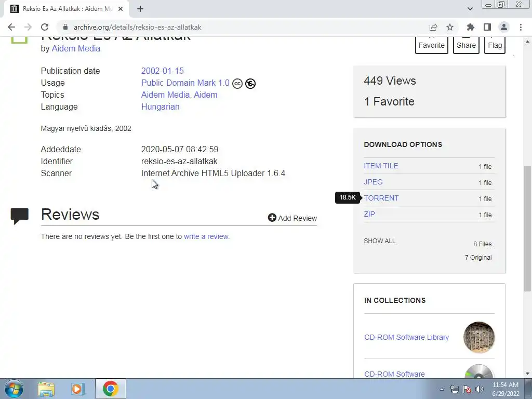The height and width of the screenshot is (399, 532).
Task: Click the Reviews speech bubble icon
Action: point(20,216)
